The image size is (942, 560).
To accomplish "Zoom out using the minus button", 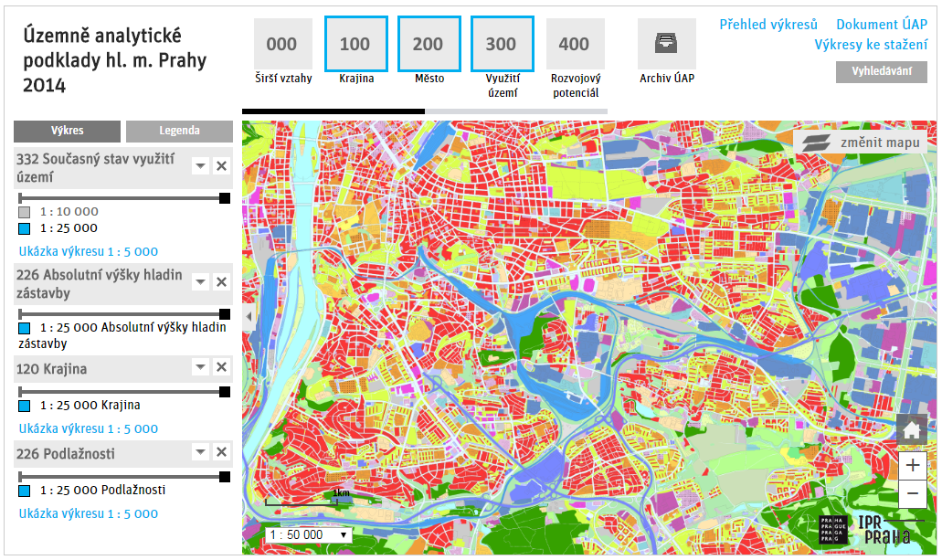I will (912, 495).
